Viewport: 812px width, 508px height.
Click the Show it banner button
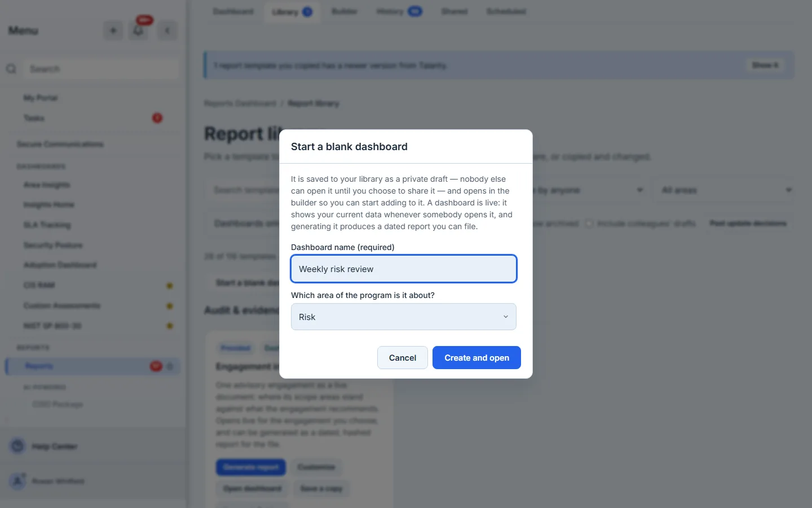point(765,65)
